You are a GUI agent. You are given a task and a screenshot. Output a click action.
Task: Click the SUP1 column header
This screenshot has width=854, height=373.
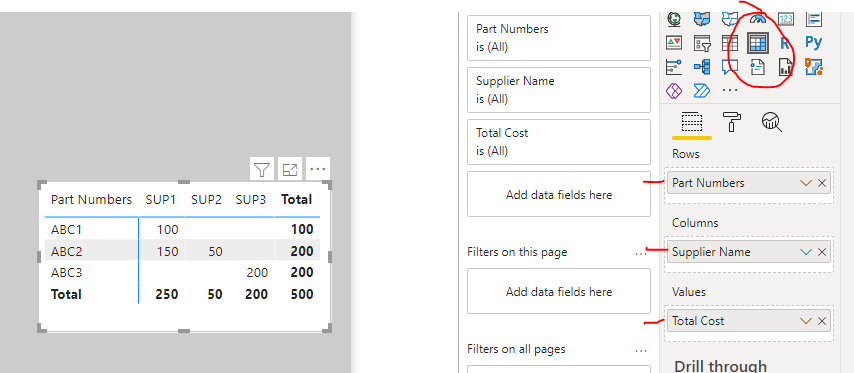[x=161, y=200]
